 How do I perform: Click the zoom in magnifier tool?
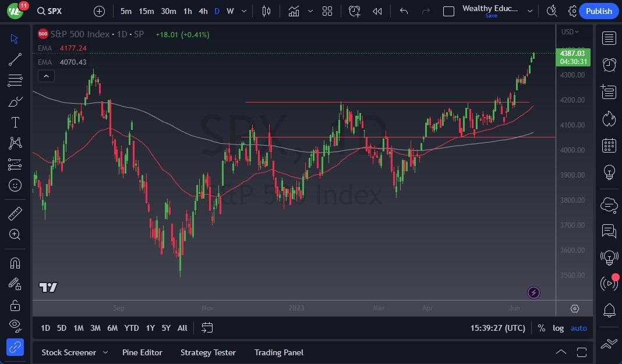pos(15,234)
